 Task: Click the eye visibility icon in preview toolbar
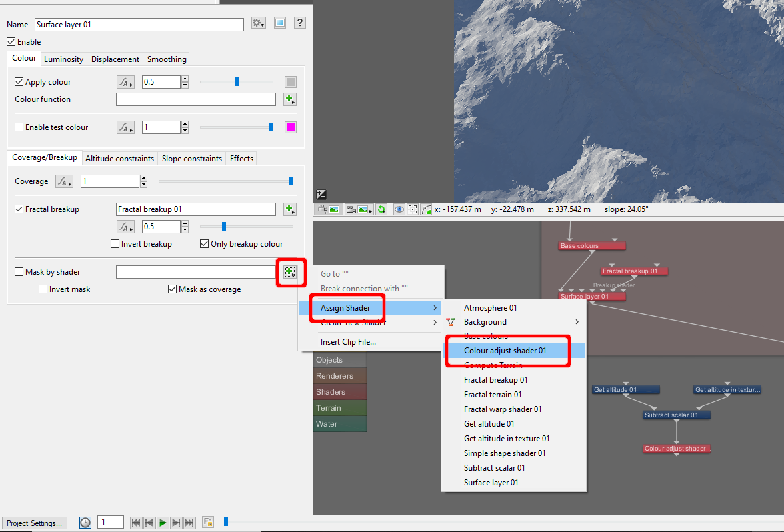pyautogui.click(x=399, y=209)
